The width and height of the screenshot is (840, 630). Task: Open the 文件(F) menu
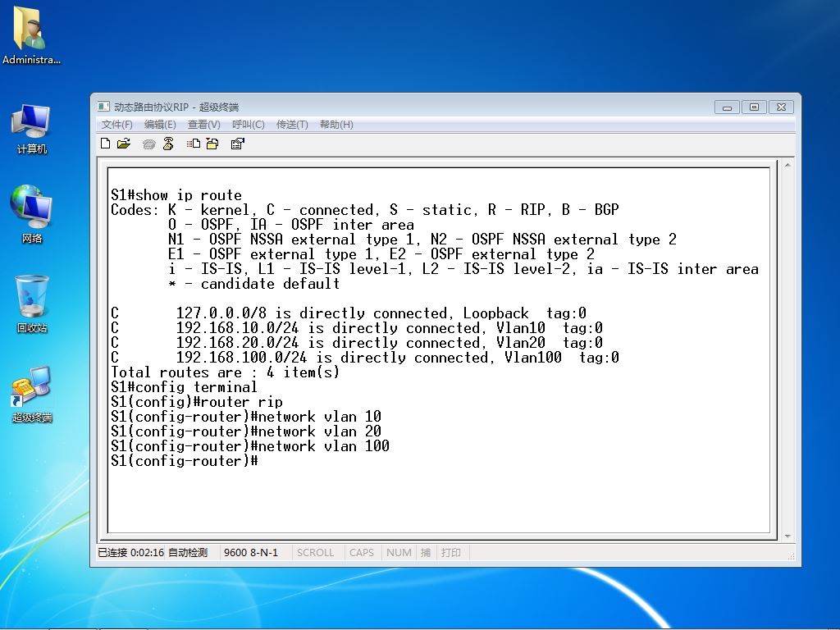[x=116, y=125]
